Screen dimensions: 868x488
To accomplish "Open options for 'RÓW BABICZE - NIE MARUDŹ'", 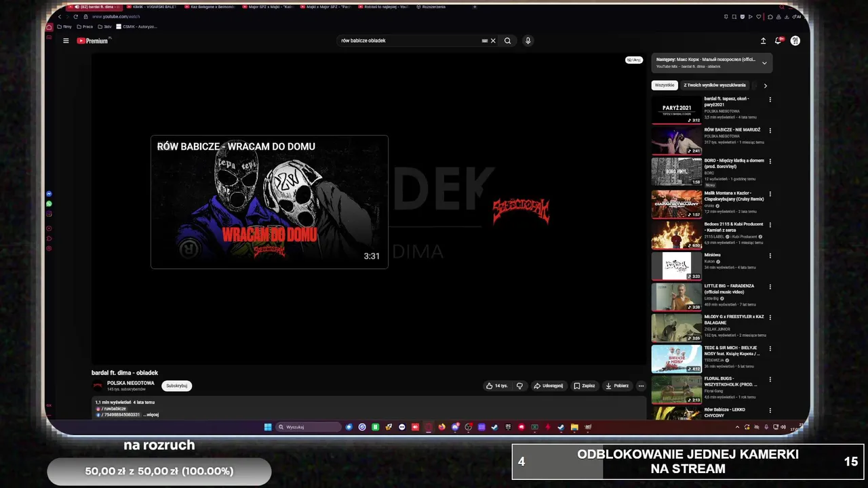I will coord(770,131).
